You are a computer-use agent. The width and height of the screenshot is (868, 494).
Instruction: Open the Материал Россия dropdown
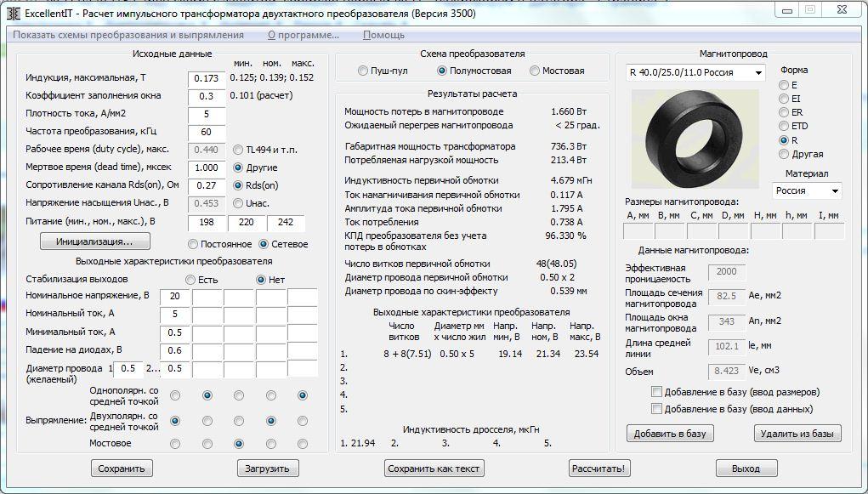coord(807,190)
